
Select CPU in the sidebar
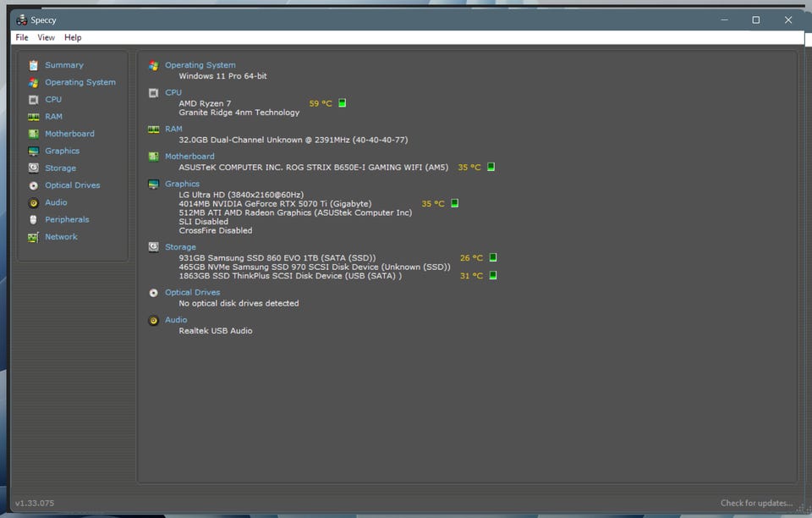click(x=53, y=99)
